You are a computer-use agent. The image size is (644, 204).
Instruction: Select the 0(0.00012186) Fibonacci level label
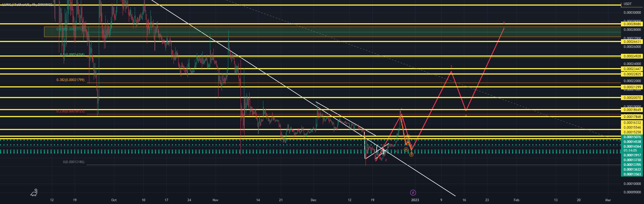tap(74, 162)
